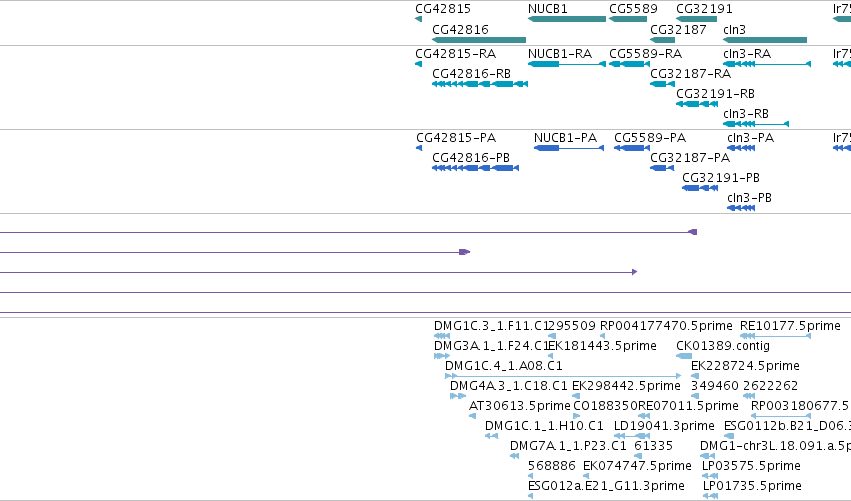The image size is (851, 501).
Task: Click the CG42816-RB transcript exon glyph
Action: 480,84
